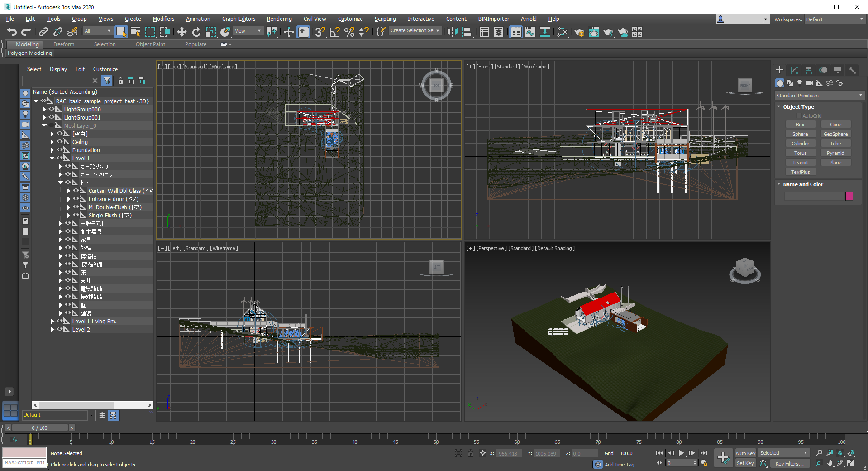Open the Rendering menu
The image size is (868, 471).
[279, 19]
